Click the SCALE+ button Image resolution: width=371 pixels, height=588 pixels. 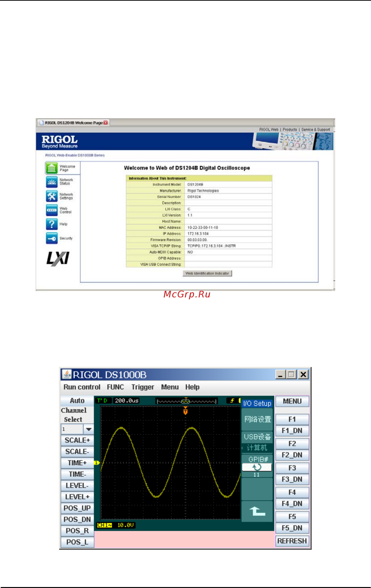tap(77, 440)
